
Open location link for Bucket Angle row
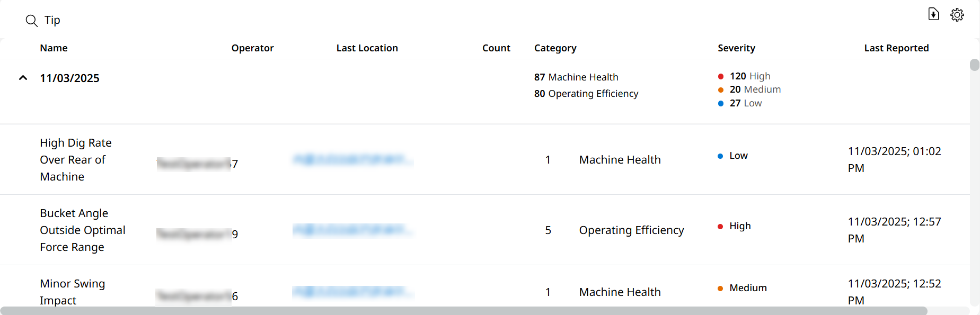click(352, 230)
